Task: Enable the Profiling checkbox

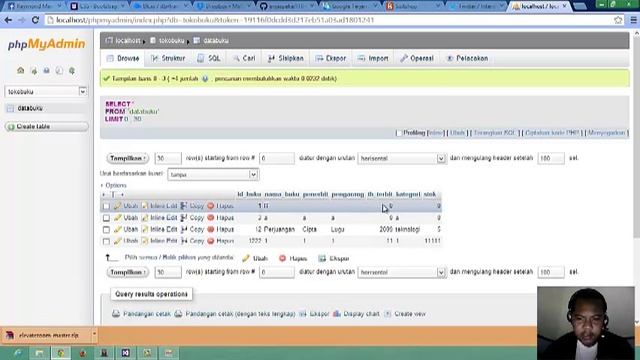Action: (399, 133)
